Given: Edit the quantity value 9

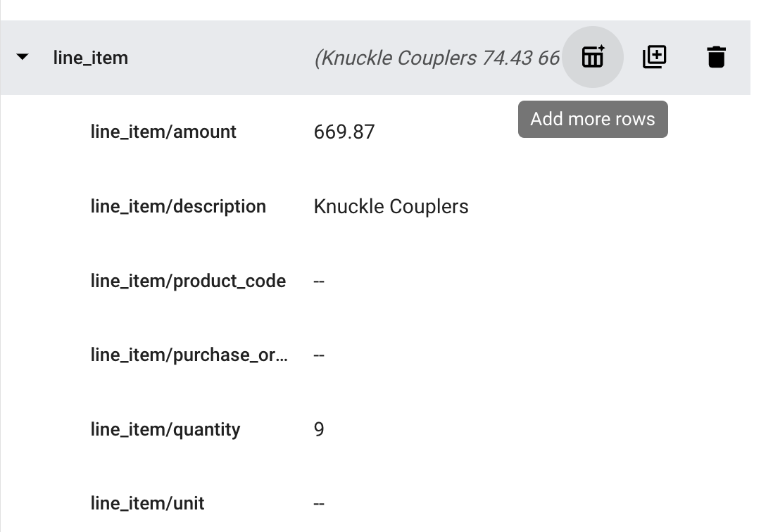Looking at the screenshot, I should 319,429.
